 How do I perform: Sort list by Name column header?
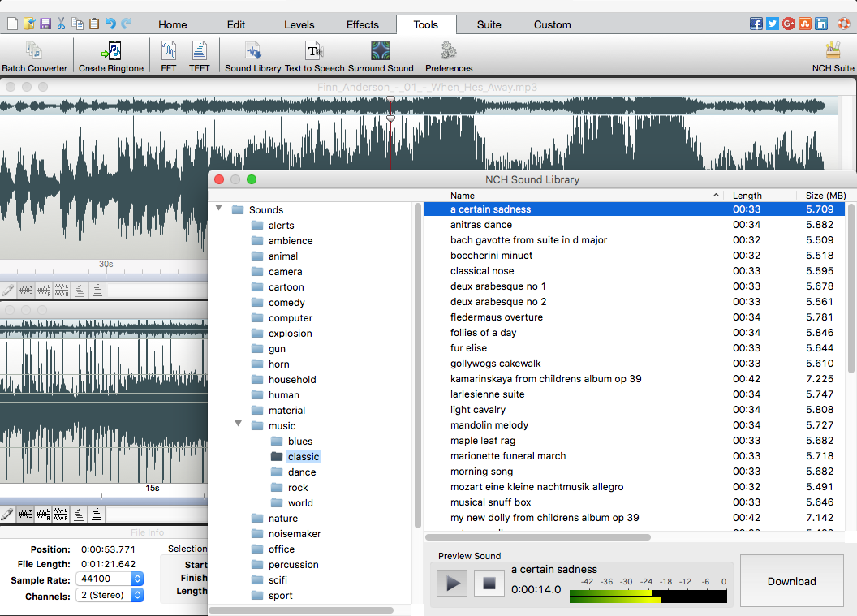574,195
